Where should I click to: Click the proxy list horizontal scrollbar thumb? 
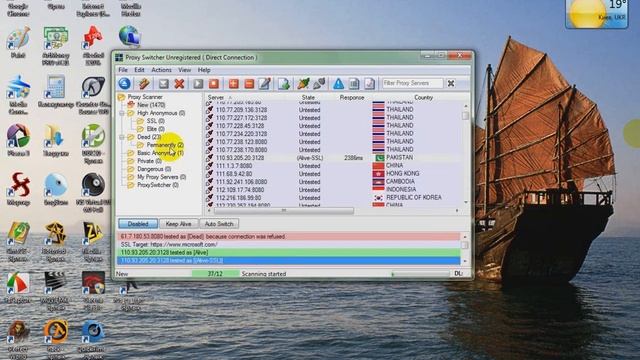pos(283,211)
